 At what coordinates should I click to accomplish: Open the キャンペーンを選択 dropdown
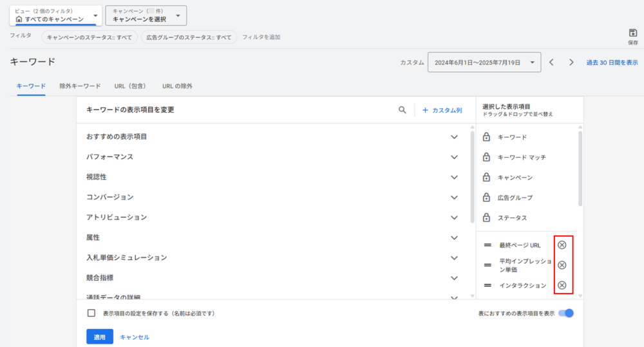[146, 15]
